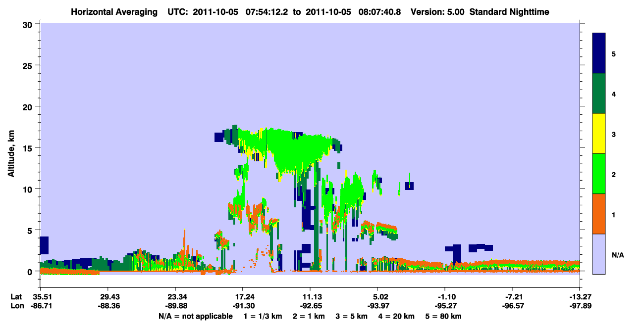Click the orange color bar segment labeled 1
Viewport: 644px width, 330px height.
tap(599, 214)
